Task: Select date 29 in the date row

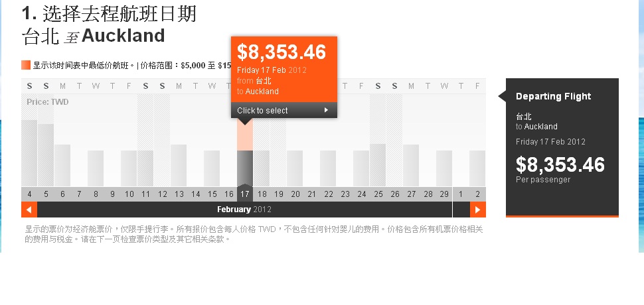Action: tap(444, 194)
